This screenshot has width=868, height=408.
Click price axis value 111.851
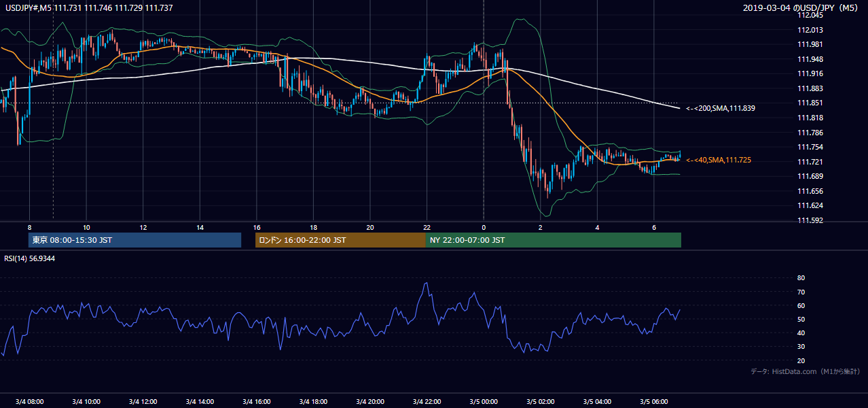pyautogui.click(x=811, y=103)
